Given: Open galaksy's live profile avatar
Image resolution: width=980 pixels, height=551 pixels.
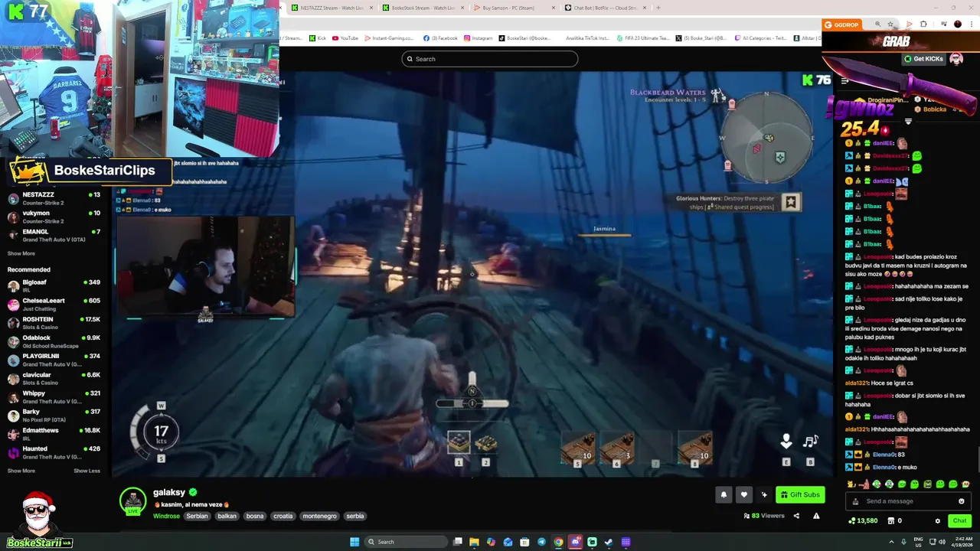Looking at the screenshot, I should tap(132, 501).
